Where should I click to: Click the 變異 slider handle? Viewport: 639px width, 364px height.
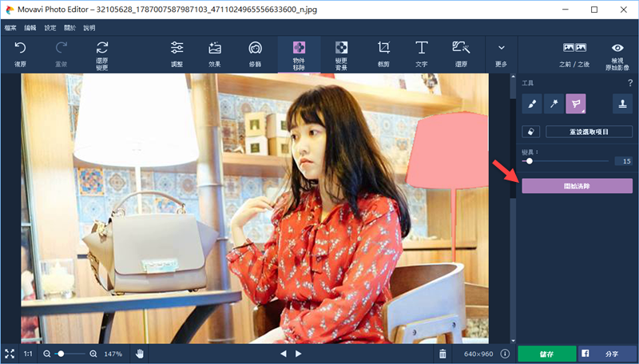pos(529,161)
